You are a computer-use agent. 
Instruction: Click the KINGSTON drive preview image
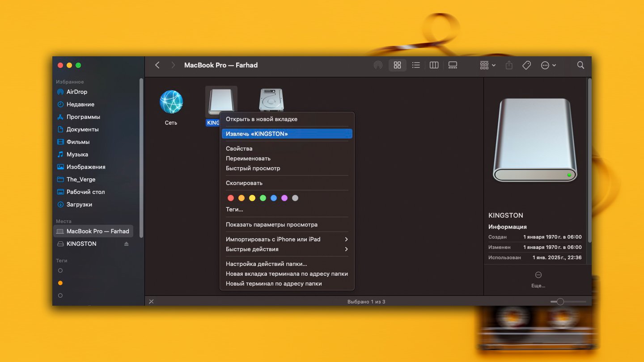click(535, 140)
